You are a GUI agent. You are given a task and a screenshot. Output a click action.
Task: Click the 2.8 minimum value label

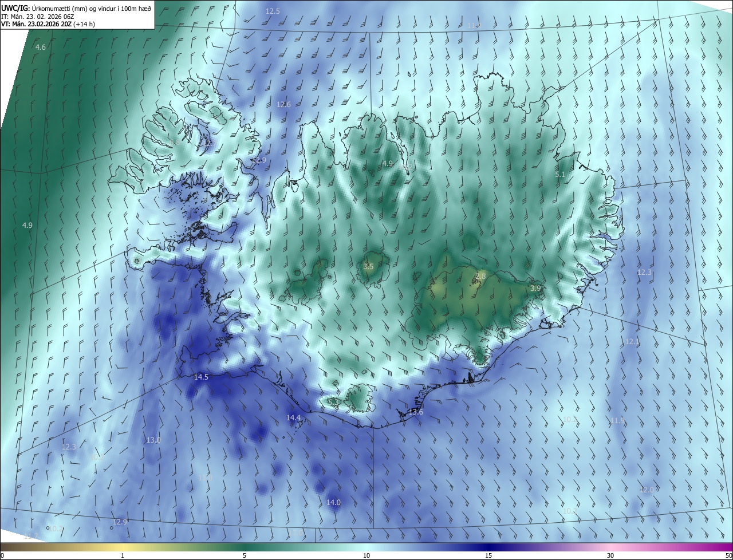480,277
